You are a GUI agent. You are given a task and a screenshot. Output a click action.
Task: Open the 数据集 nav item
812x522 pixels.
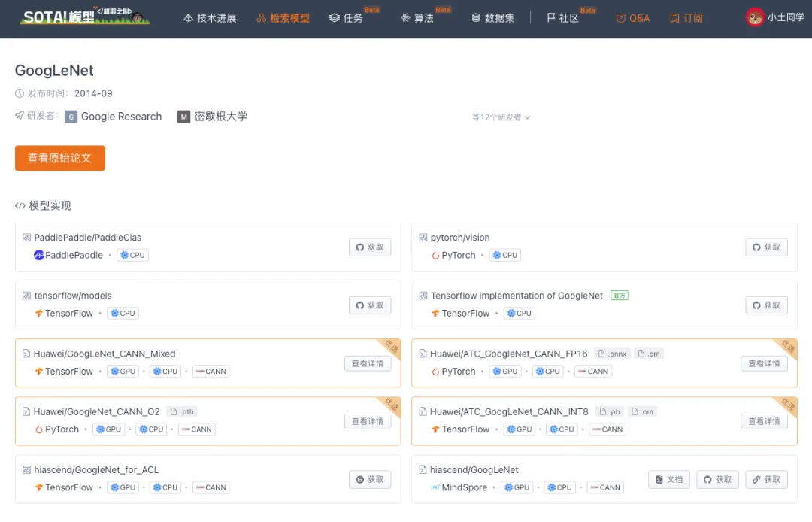(x=493, y=18)
